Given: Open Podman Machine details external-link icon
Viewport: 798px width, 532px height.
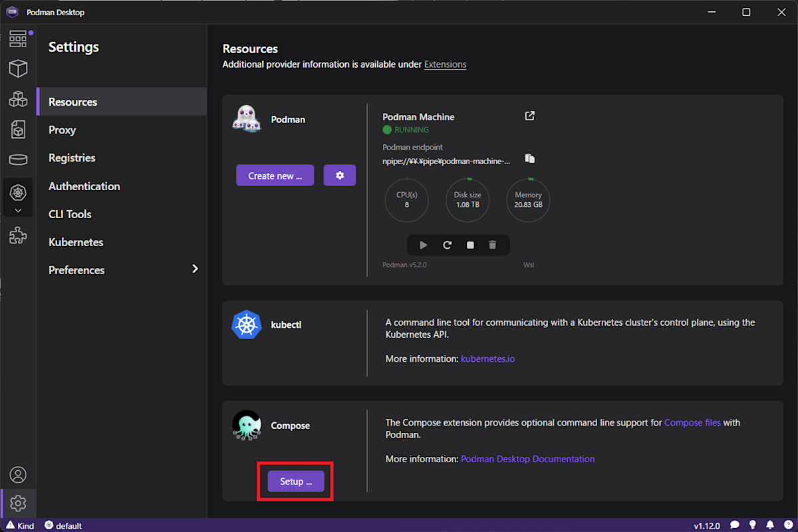Looking at the screenshot, I should point(530,116).
